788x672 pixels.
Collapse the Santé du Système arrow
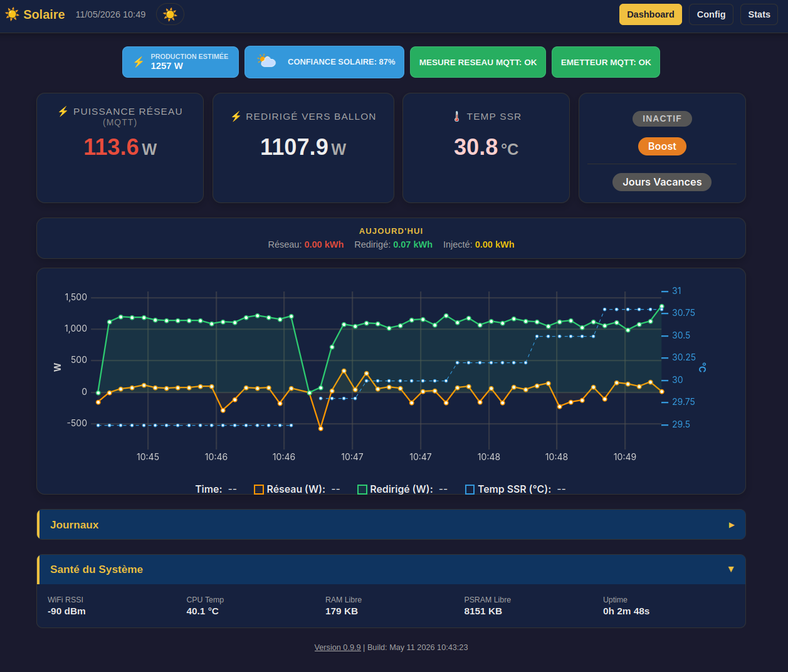pos(731,569)
